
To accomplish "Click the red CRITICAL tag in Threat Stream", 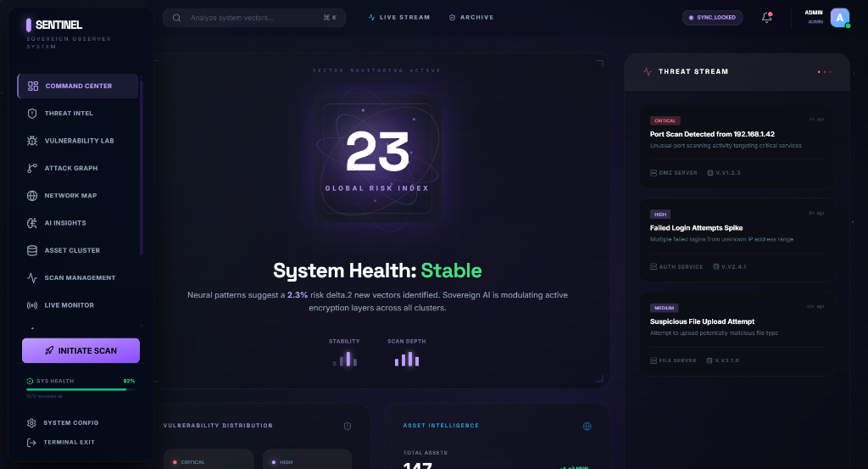I will coord(665,120).
